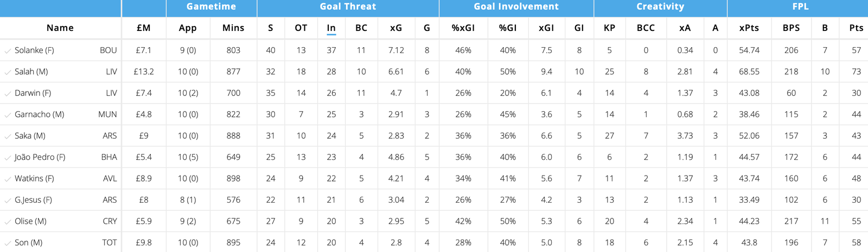Image resolution: width=868 pixels, height=252 pixels.
Task: Sort by the Mins column header
Action: pyautogui.click(x=233, y=28)
